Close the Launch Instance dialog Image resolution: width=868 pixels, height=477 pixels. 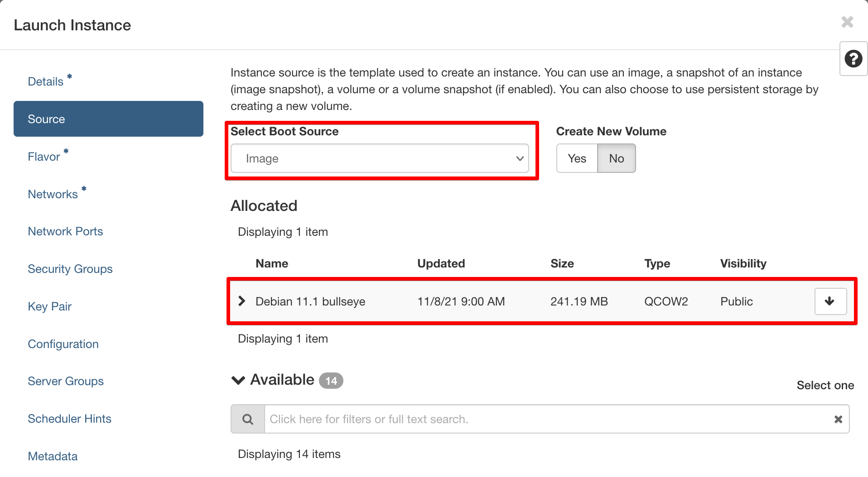[847, 22]
